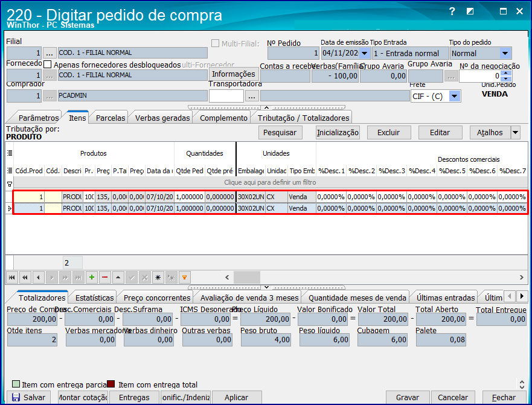The image size is (532, 405).
Task: Remove item with red minus button
Action: (105, 278)
